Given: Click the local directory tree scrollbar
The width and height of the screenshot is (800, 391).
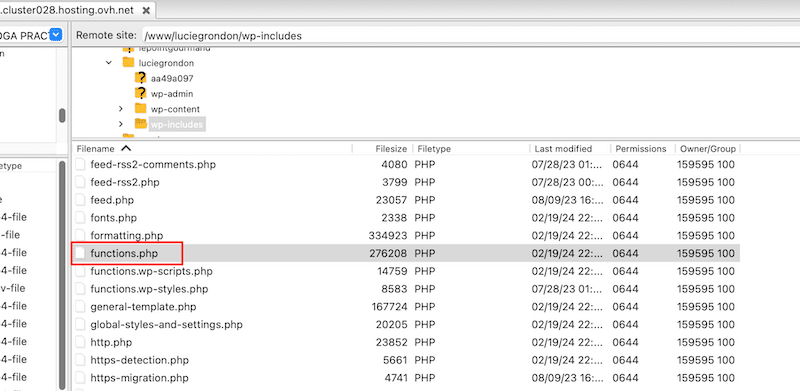Looking at the screenshot, I should [x=62, y=115].
